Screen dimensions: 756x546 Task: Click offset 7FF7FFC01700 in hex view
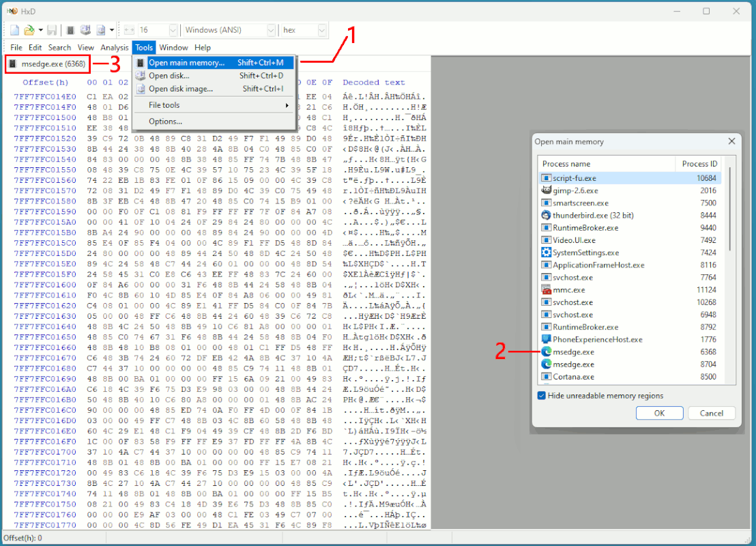click(45, 452)
